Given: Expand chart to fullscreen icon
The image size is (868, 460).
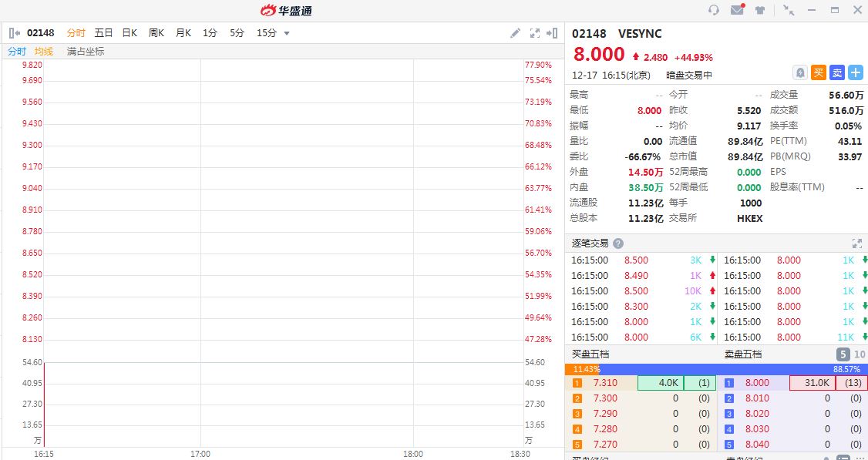Looking at the screenshot, I should click(x=535, y=33).
